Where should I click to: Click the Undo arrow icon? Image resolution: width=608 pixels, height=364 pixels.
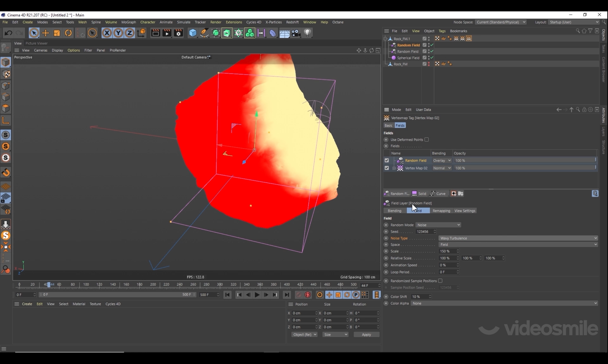point(9,33)
